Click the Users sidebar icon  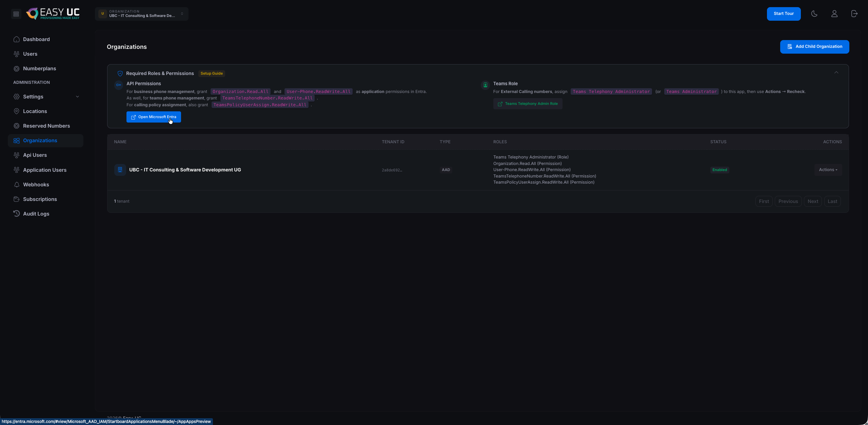(x=16, y=54)
